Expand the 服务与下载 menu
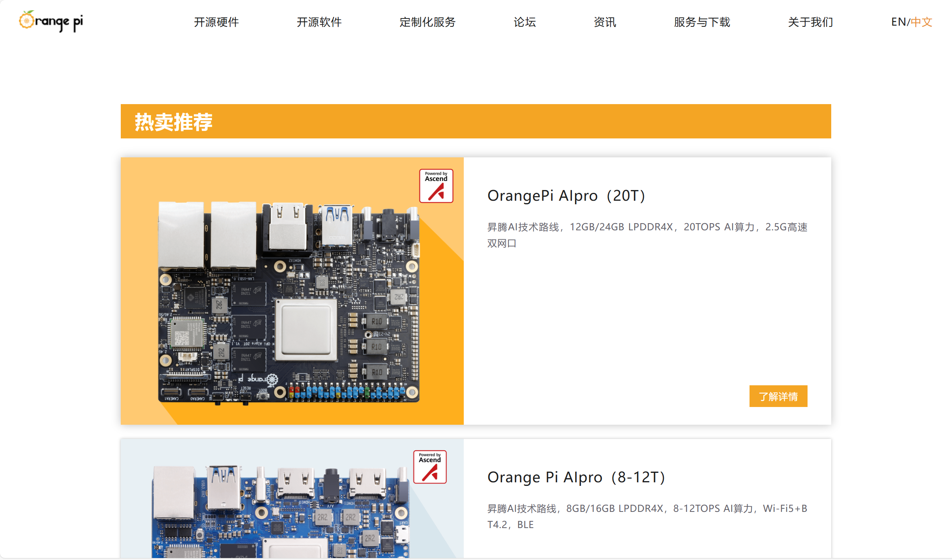The height and width of the screenshot is (560, 952). 702,22
